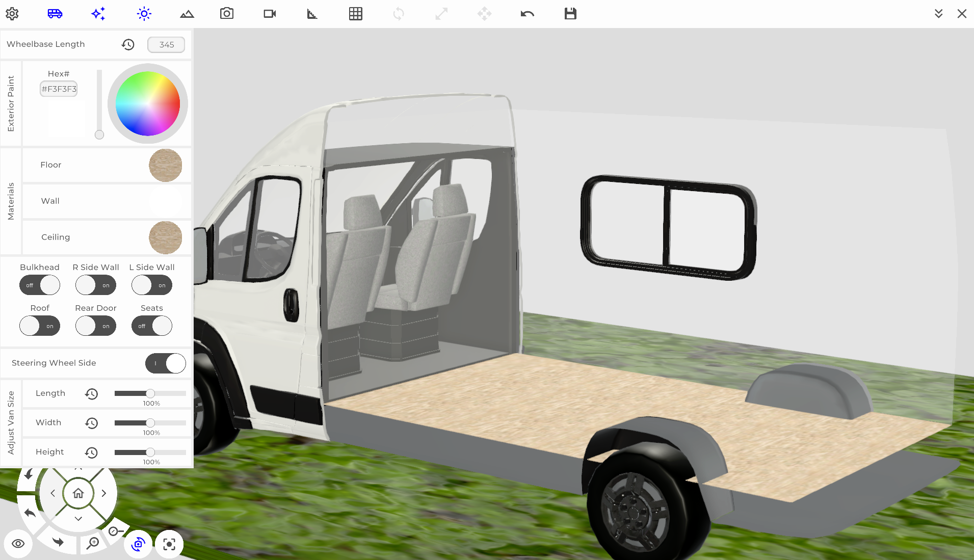Reset Wheelbase Length with history icon
The image size is (974, 560).
coord(128,44)
